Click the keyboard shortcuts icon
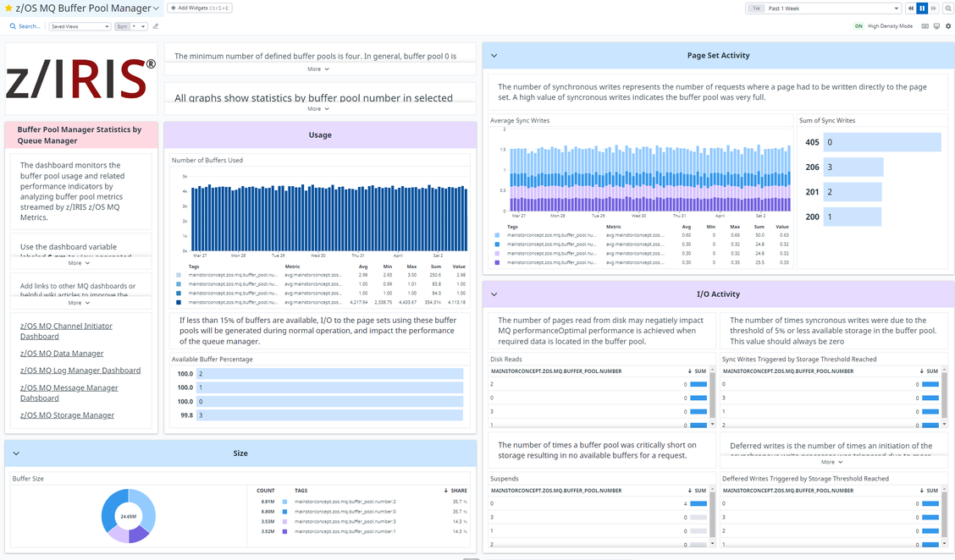955x560 pixels. pos(925,26)
